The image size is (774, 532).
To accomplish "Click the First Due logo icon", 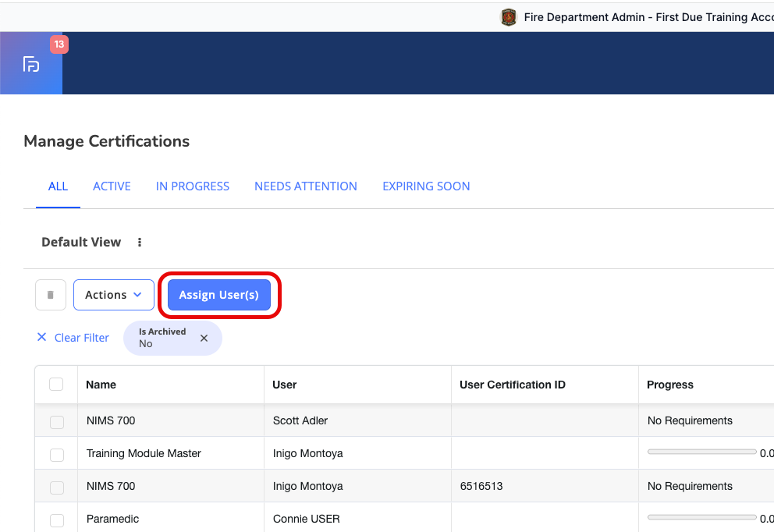I will point(31,64).
